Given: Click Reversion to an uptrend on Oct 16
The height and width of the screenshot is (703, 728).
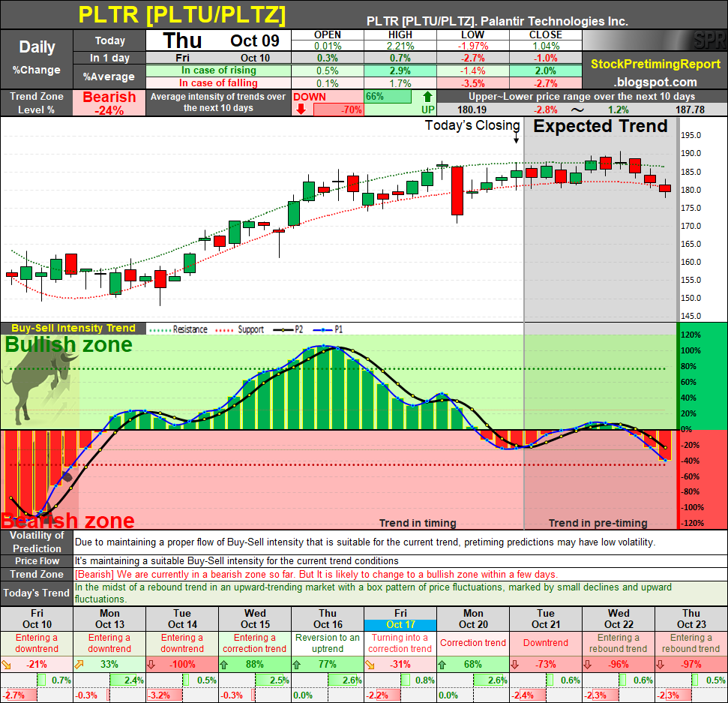Looking at the screenshot, I should coord(328,643).
